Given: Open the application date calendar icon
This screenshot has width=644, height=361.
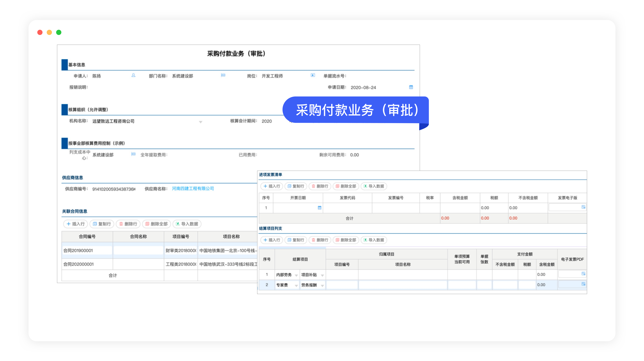Looking at the screenshot, I should pos(411,87).
